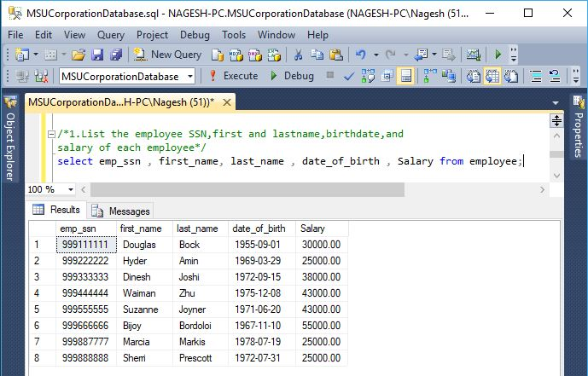Click the editor scroll down arrow
The width and height of the screenshot is (588, 376).
(556, 175)
